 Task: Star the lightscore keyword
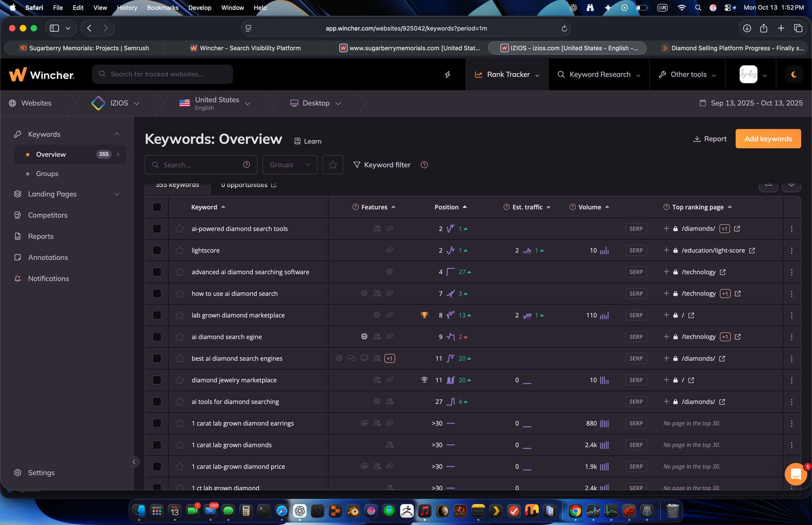coord(180,250)
